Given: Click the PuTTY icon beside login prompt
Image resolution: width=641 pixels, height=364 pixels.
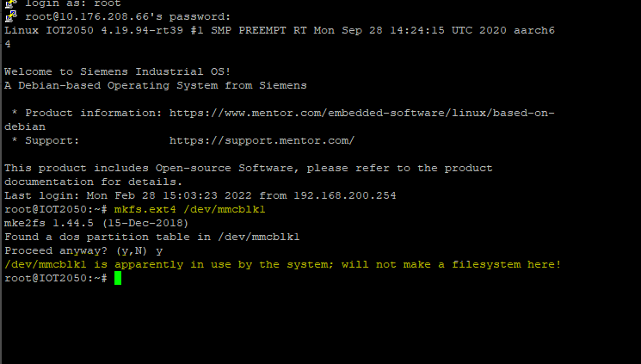Looking at the screenshot, I should (x=9, y=3).
